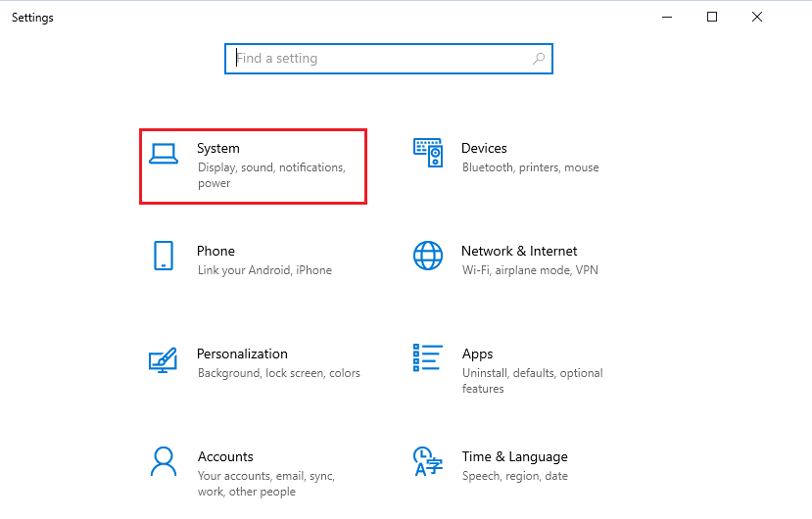Click 'Speech, region, date' description
This screenshot has height=519, width=812.
click(515, 476)
